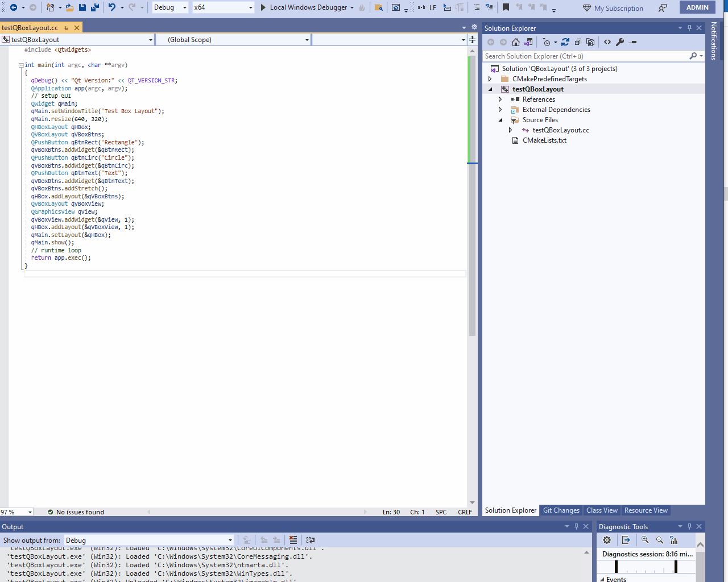Open the Notifications side tab
728x582 pixels.
pos(714,41)
